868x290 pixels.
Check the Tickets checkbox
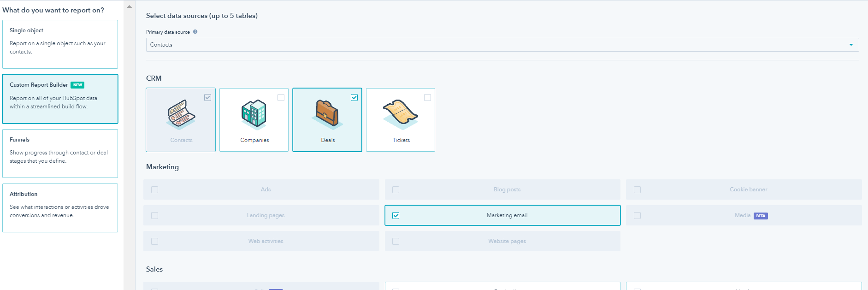click(x=428, y=98)
